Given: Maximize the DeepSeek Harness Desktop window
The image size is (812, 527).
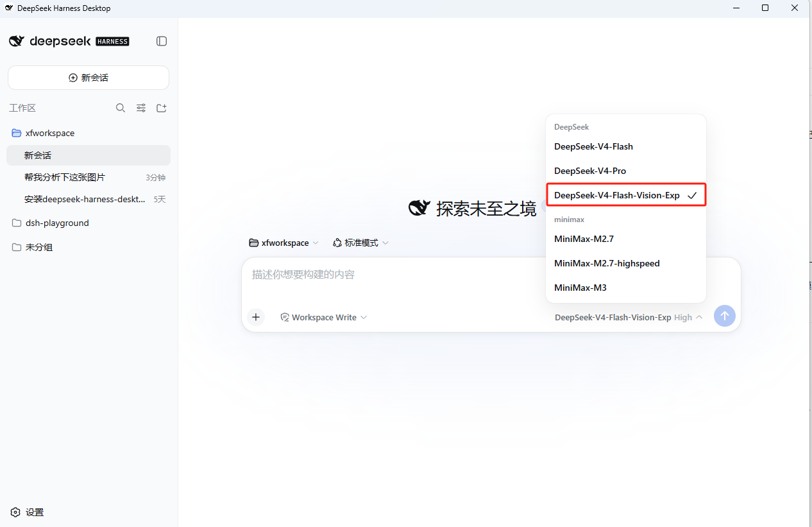Looking at the screenshot, I should pyautogui.click(x=765, y=8).
